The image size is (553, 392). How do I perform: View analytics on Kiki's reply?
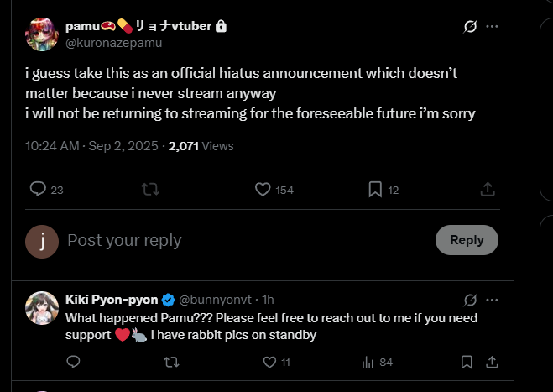[x=368, y=363]
